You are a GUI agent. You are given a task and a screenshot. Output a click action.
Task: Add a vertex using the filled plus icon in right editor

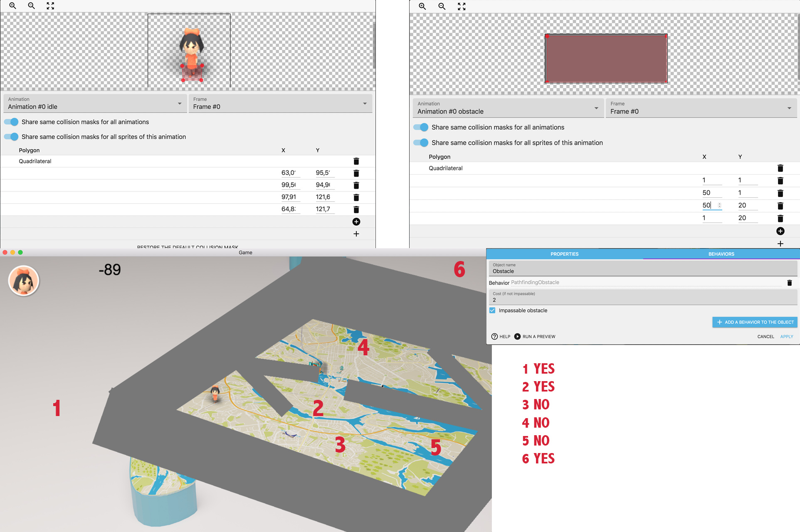780,231
